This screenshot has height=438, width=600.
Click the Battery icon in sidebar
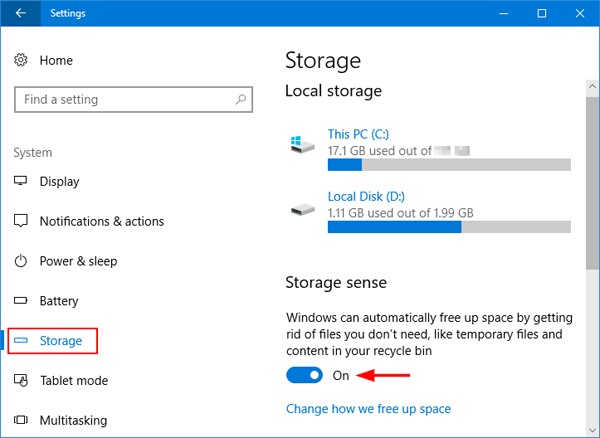21,301
